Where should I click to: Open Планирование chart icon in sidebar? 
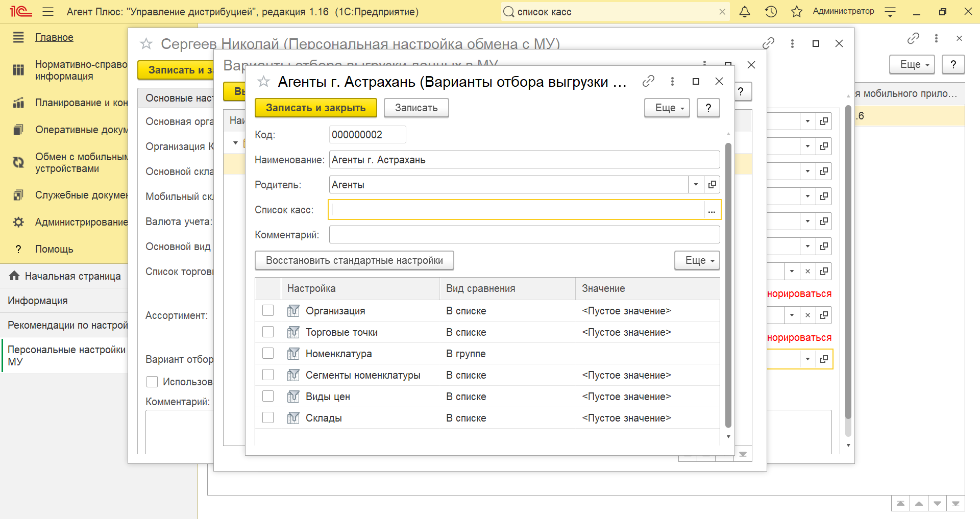click(x=18, y=103)
